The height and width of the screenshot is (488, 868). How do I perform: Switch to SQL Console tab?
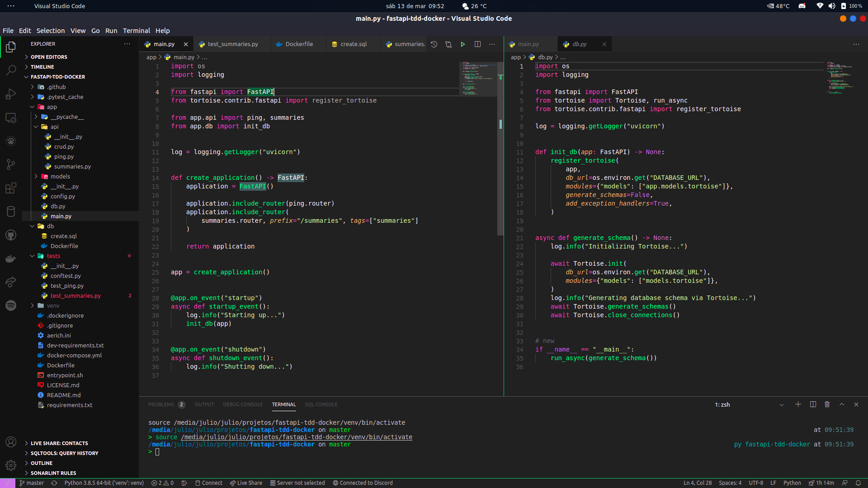(x=321, y=404)
